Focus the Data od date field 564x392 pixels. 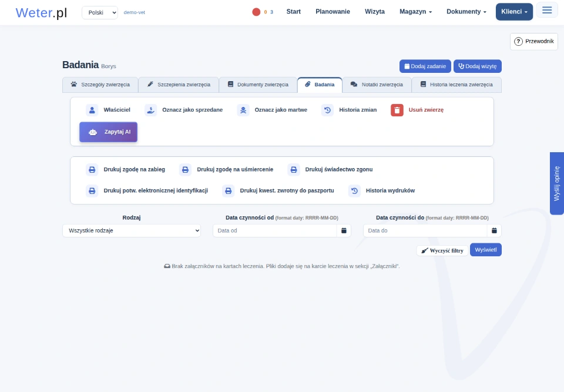pos(275,231)
